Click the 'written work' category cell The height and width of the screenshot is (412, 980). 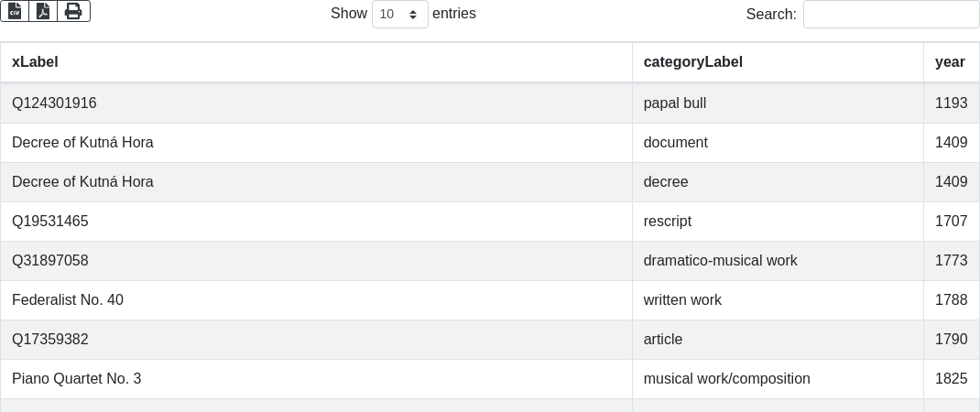[x=682, y=300]
